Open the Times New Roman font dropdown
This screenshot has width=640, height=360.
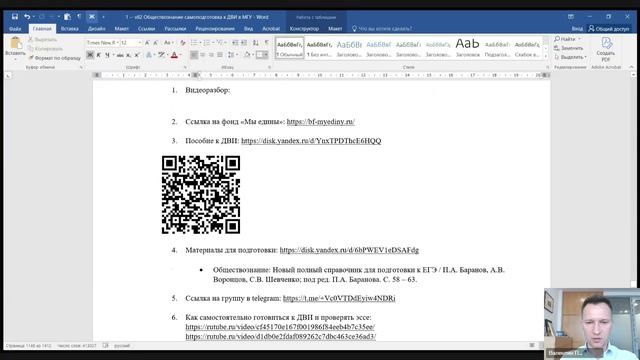coord(117,42)
